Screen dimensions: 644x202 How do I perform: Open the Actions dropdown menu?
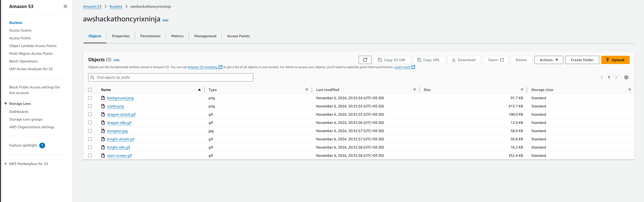click(549, 60)
